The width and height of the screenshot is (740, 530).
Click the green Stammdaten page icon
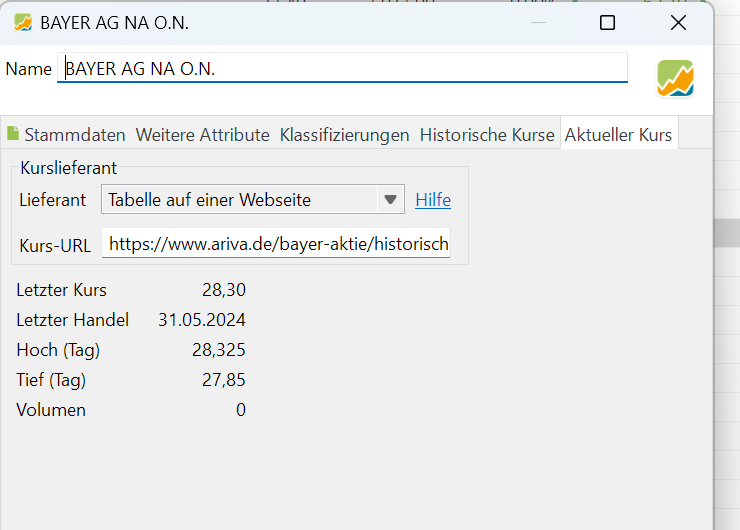tap(13, 134)
